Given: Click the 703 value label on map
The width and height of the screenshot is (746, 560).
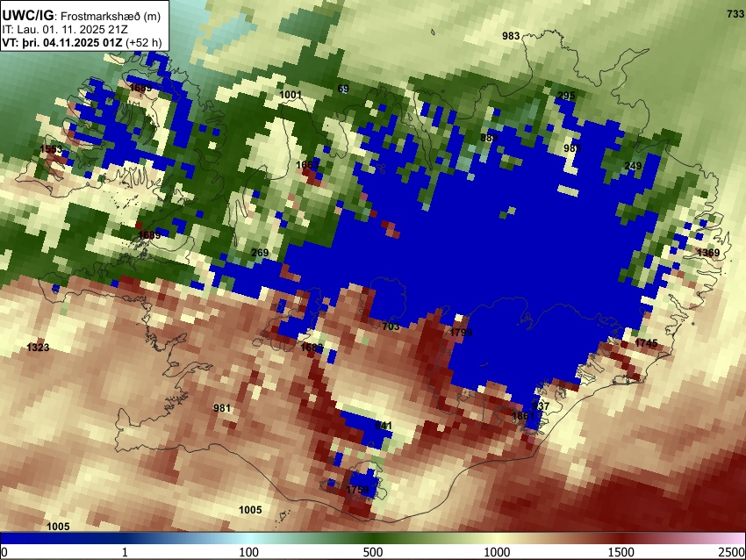Looking at the screenshot, I should tap(391, 326).
